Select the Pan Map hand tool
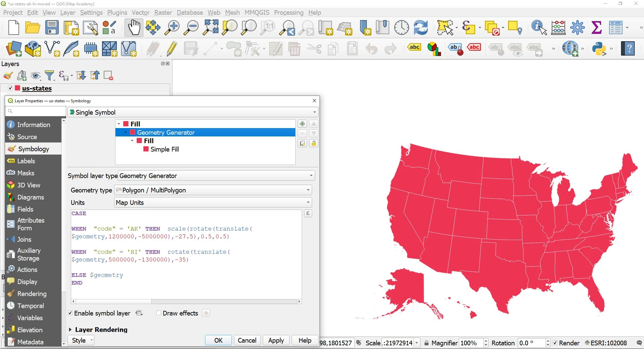 point(134,27)
